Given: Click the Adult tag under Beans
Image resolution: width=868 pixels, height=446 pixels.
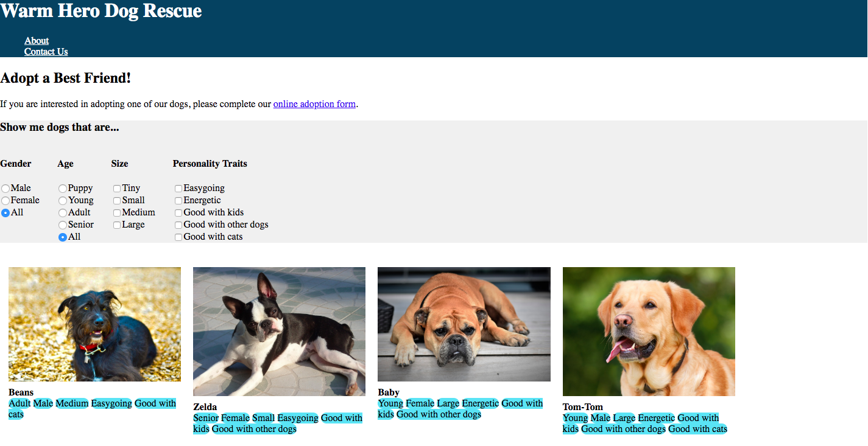Looking at the screenshot, I should pos(19,403).
